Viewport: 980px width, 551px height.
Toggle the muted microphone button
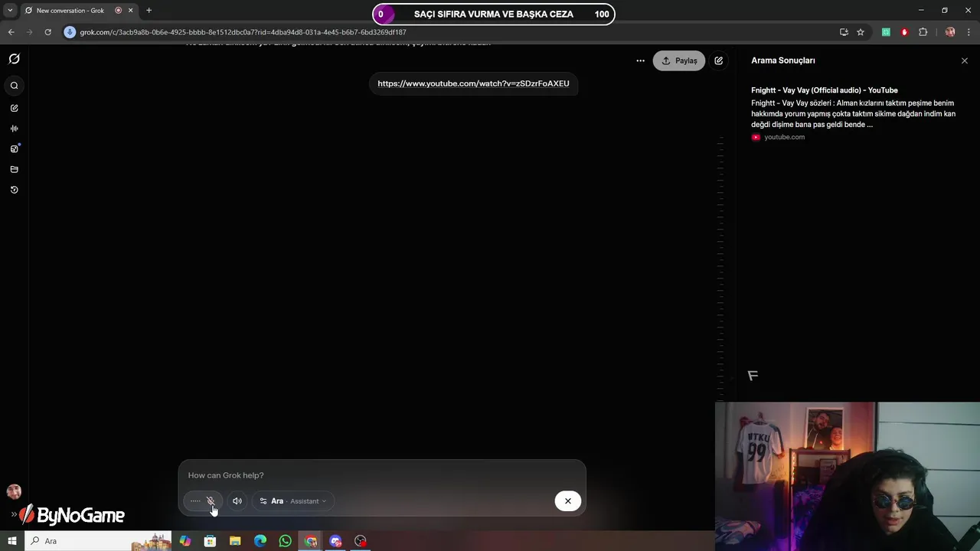211,501
